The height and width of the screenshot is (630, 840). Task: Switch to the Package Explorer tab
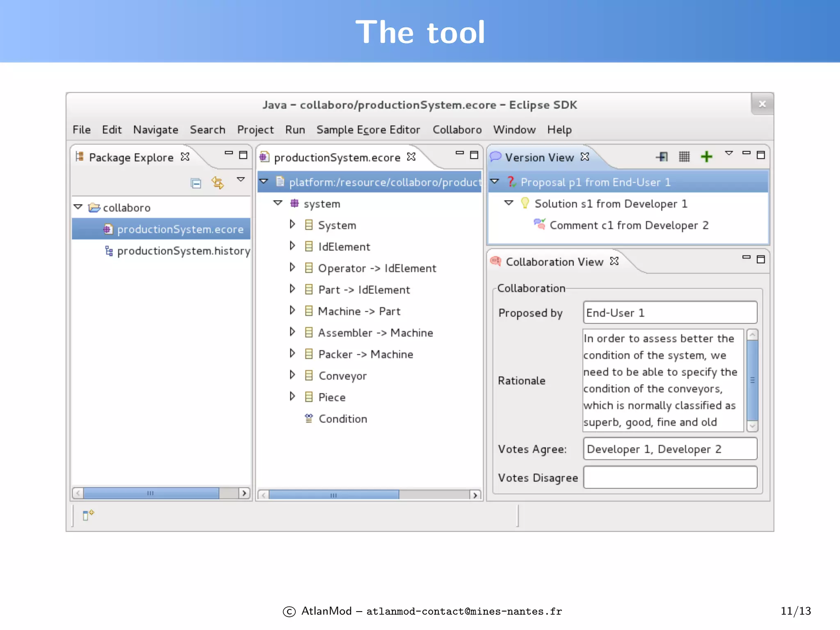(131, 157)
